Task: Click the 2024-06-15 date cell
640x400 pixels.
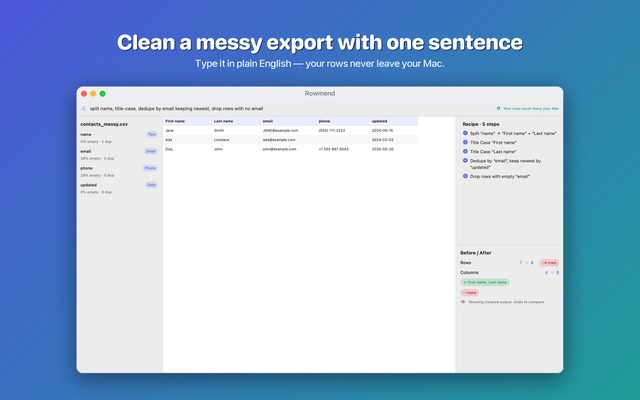Action: pyautogui.click(x=382, y=131)
